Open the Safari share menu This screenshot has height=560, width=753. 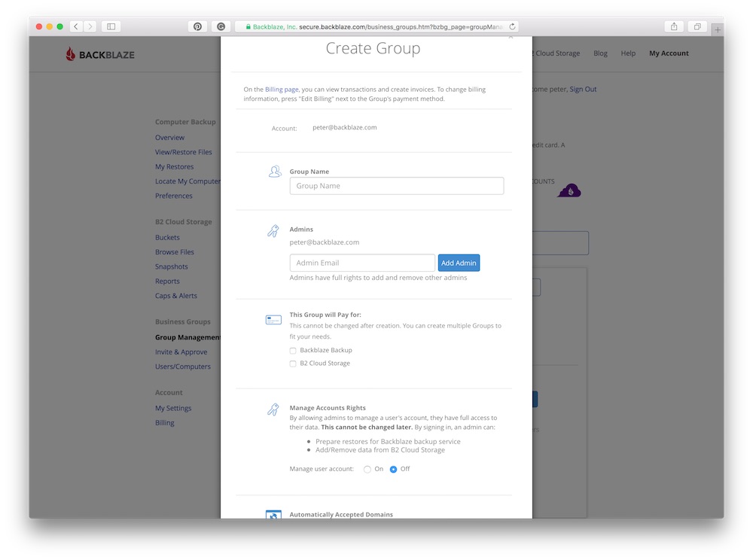pos(674,26)
